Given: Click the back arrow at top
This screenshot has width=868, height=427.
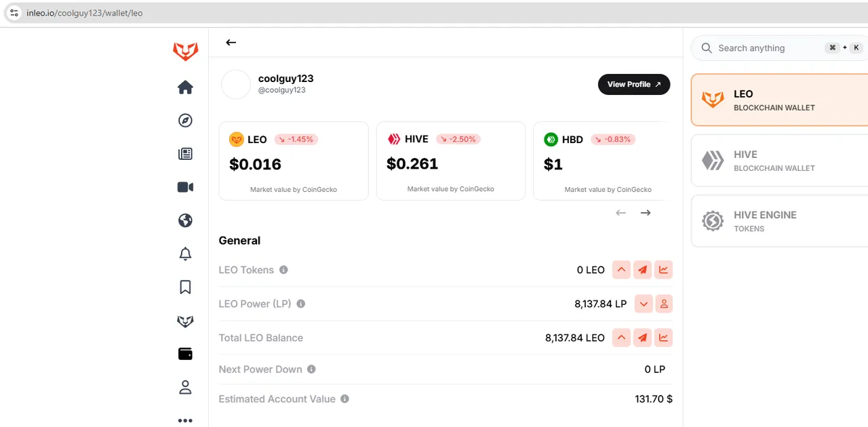Looking at the screenshot, I should pos(231,42).
